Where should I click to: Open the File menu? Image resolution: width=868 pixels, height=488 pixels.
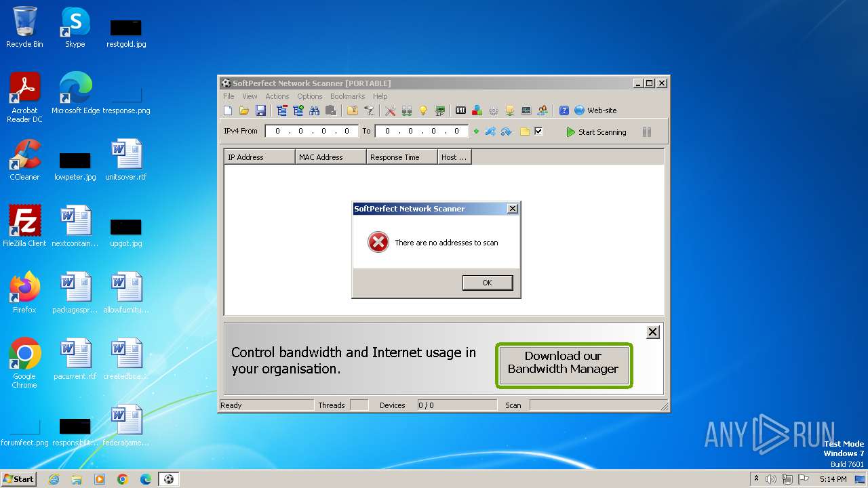[229, 96]
